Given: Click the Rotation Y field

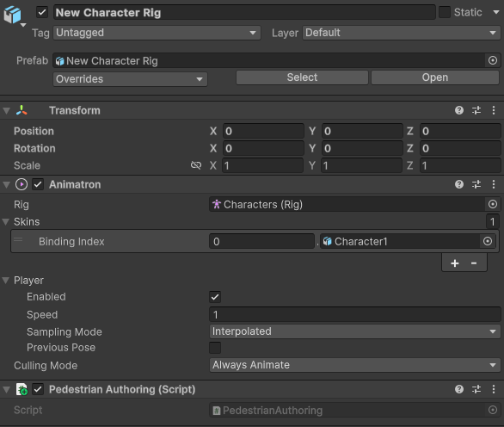Looking at the screenshot, I should point(362,148).
